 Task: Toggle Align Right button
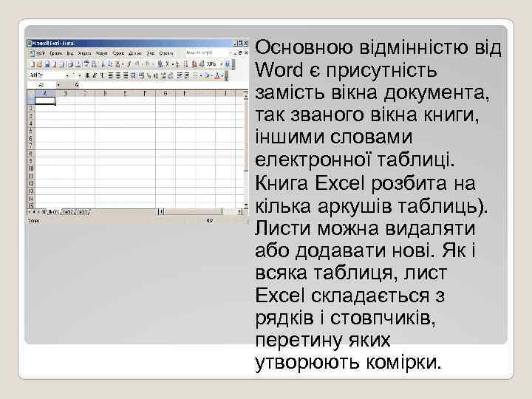(126, 75)
